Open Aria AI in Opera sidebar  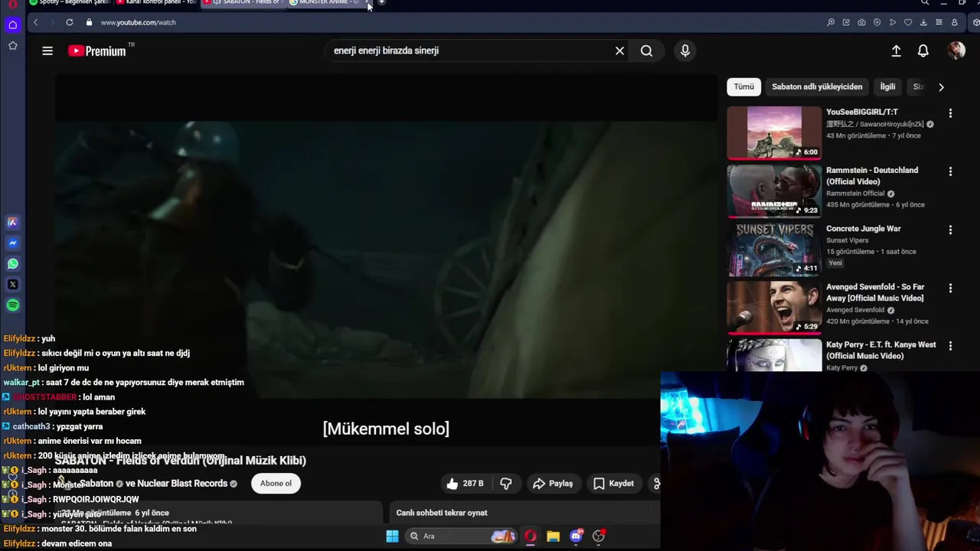(13, 223)
